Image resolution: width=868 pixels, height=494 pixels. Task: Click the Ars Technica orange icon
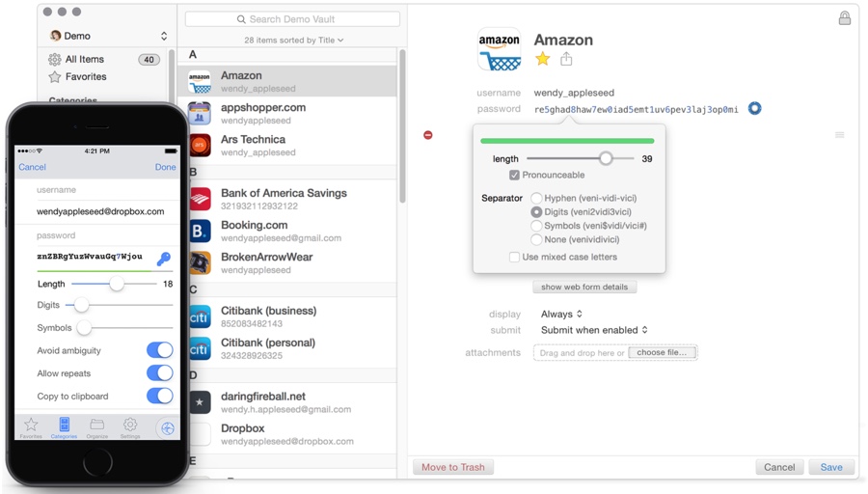pos(200,145)
